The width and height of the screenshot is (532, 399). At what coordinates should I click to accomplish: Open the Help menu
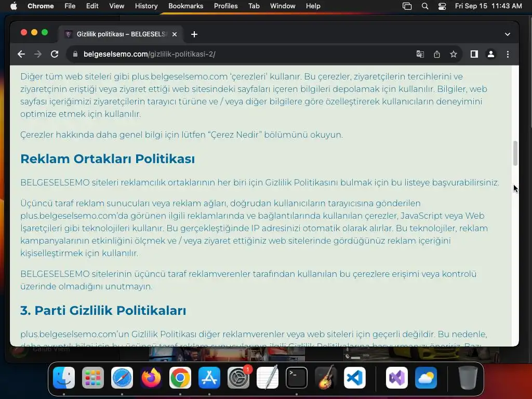(x=313, y=6)
